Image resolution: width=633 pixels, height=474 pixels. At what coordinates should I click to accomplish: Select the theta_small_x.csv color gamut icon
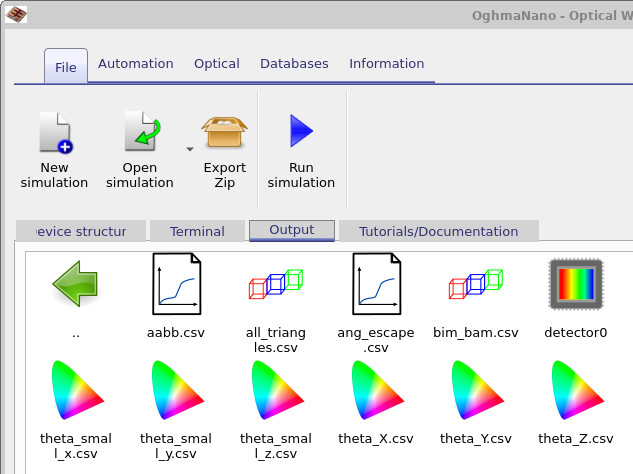pos(78,390)
